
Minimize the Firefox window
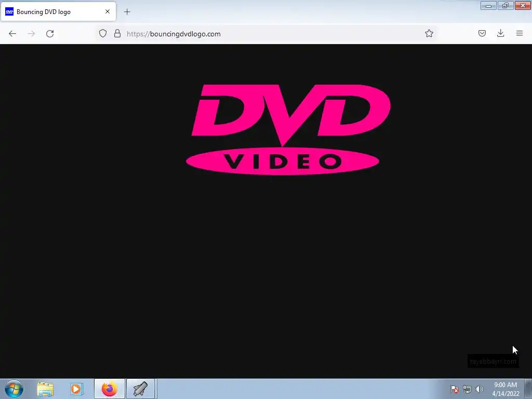[x=488, y=5]
